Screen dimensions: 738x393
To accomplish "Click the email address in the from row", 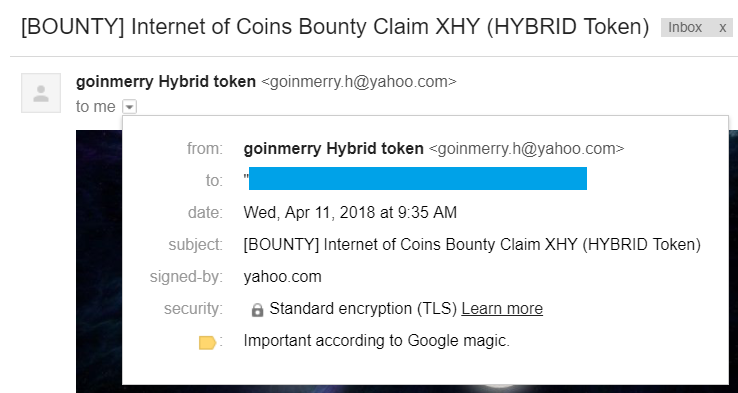I will (527, 149).
